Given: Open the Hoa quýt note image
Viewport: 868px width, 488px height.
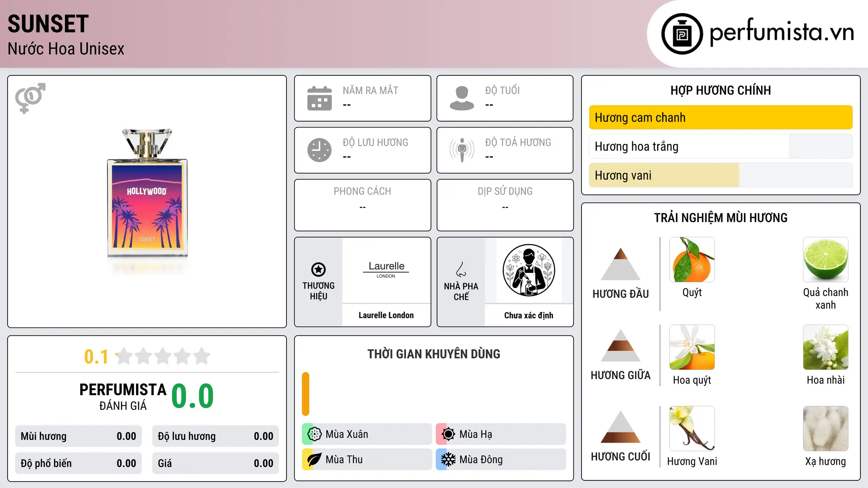Looking at the screenshot, I should 692,347.
